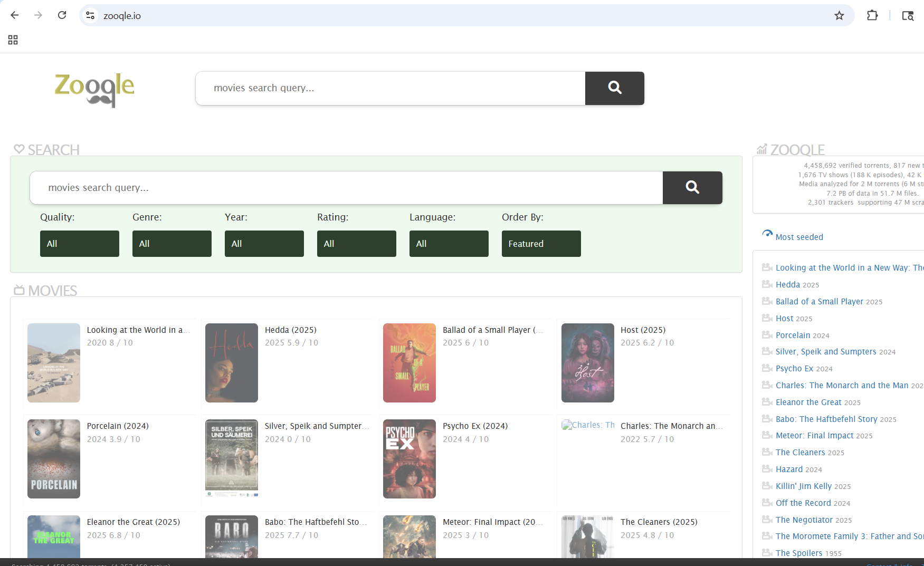Image resolution: width=924 pixels, height=566 pixels.
Task: Click the Psycho Ex (2024) movie title
Action: pyautogui.click(x=475, y=426)
